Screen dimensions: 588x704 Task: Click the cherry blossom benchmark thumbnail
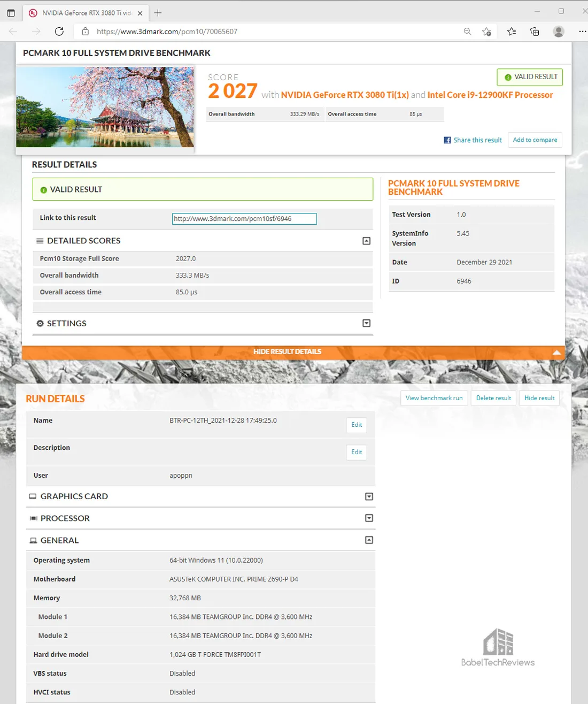click(x=105, y=107)
